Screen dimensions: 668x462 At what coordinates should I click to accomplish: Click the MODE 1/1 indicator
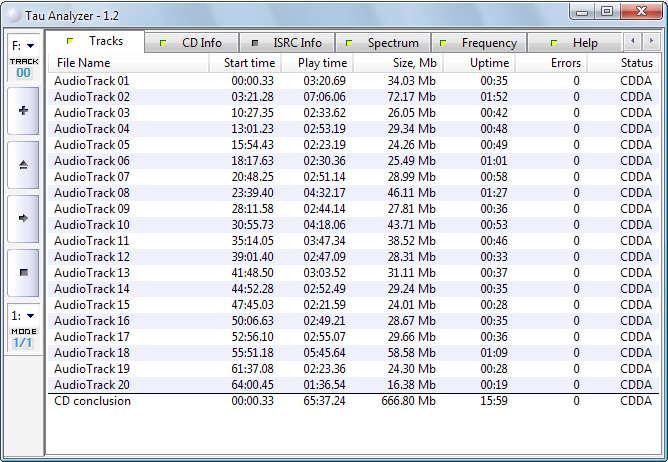click(x=23, y=337)
